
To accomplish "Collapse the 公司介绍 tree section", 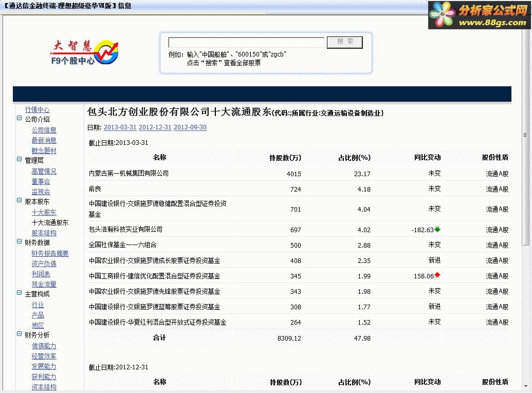I will 20,118.
